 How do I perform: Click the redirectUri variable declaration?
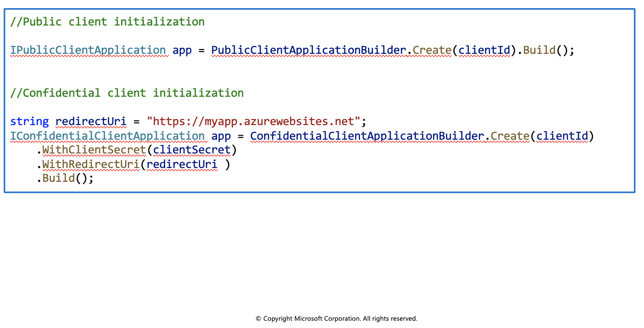[x=91, y=121]
